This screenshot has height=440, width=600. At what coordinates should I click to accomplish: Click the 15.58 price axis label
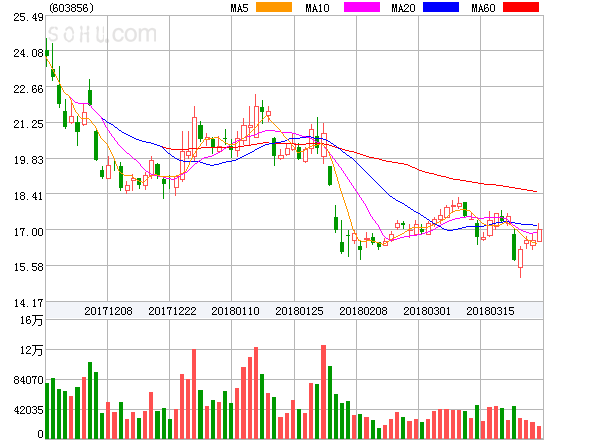28,267
